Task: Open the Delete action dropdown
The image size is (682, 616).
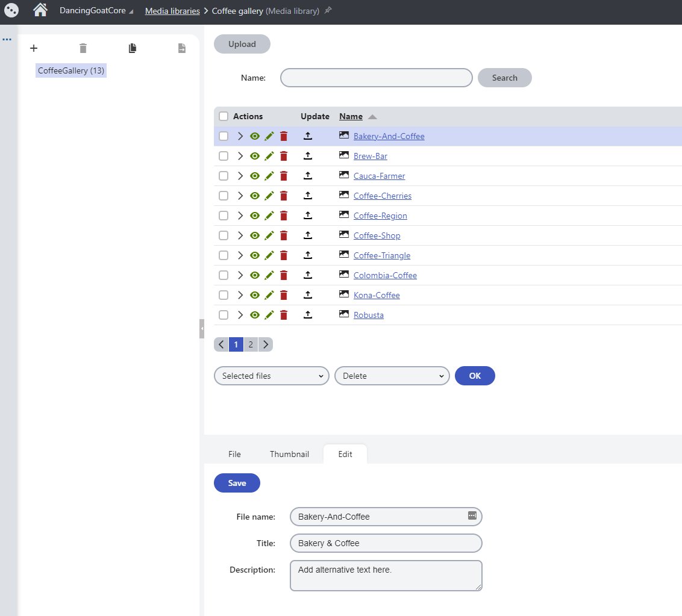Action: (392, 376)
